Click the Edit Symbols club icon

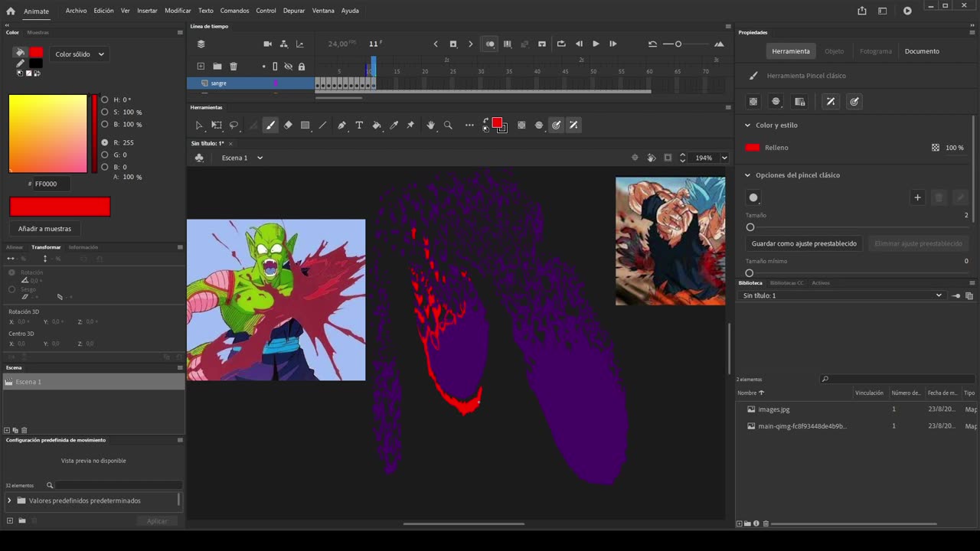tap(199, 158)
